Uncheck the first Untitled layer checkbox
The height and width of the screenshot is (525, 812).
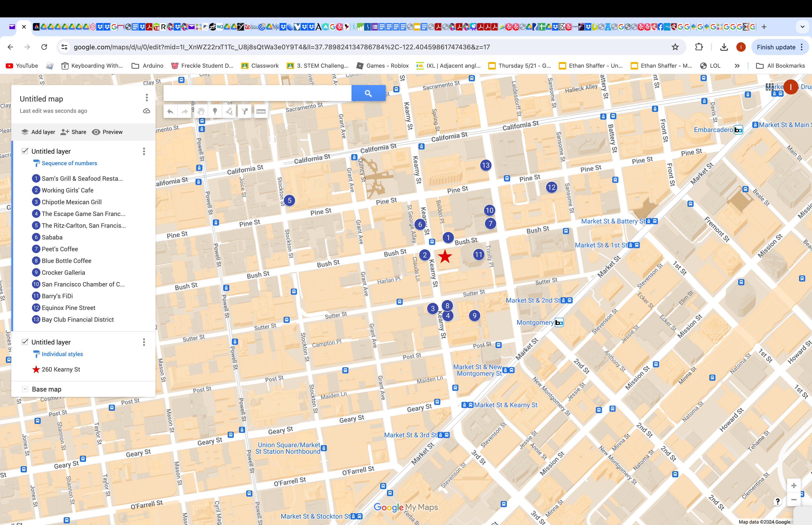(x=25, y=151)
